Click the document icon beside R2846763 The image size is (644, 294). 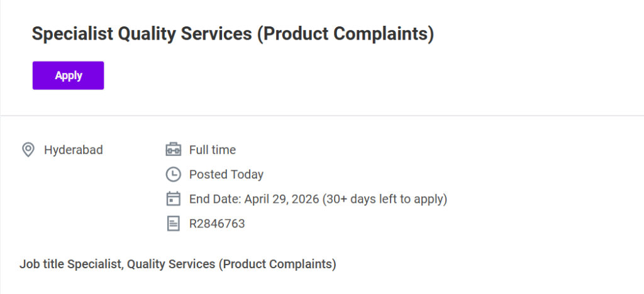173,224
